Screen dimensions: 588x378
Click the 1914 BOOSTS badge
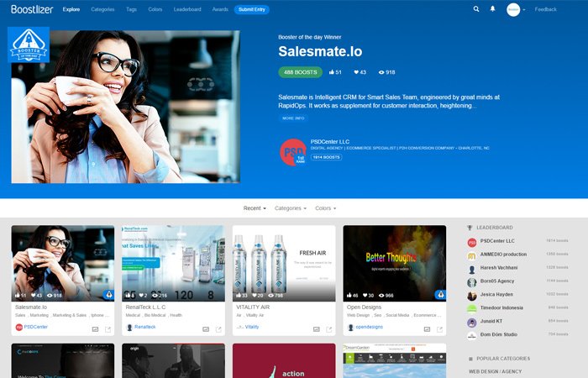click(x=326, y=157)
